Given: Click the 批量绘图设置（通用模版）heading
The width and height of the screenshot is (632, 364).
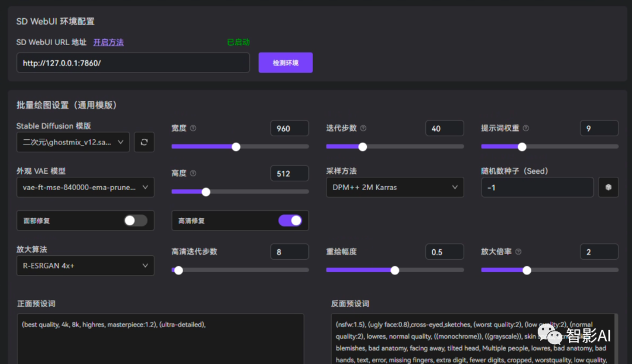Looking at the screenshot, I should 67,105.
